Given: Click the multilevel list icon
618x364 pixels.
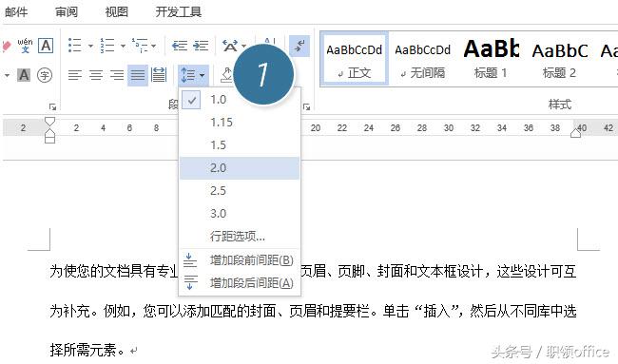Looking at the screenshot, I should [x=140, y=46].
